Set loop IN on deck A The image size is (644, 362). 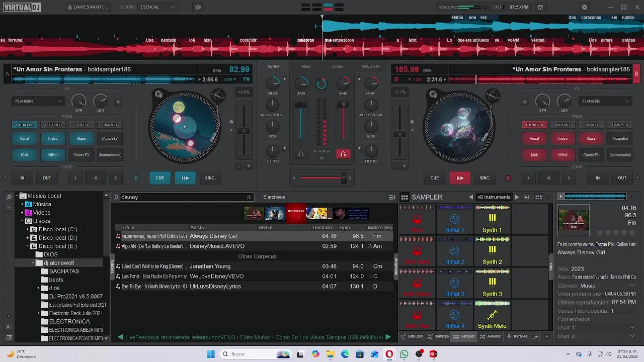(x=22, y=178)
